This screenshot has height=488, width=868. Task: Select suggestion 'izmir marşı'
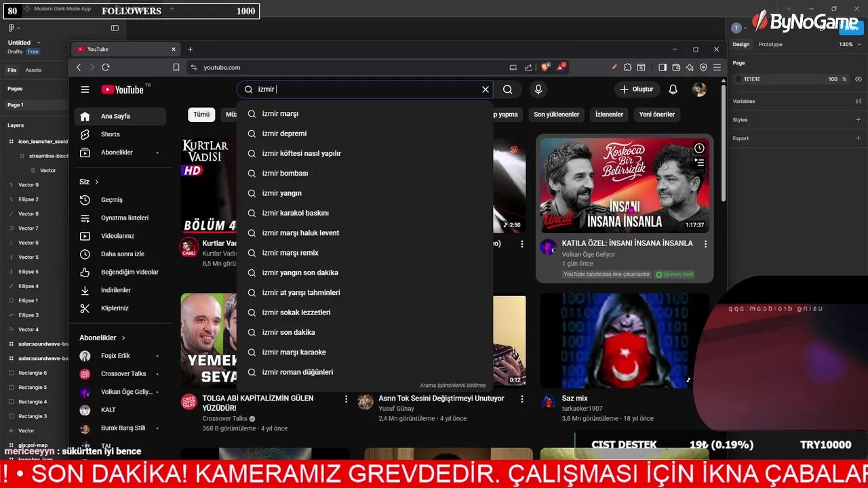[365, 114]
